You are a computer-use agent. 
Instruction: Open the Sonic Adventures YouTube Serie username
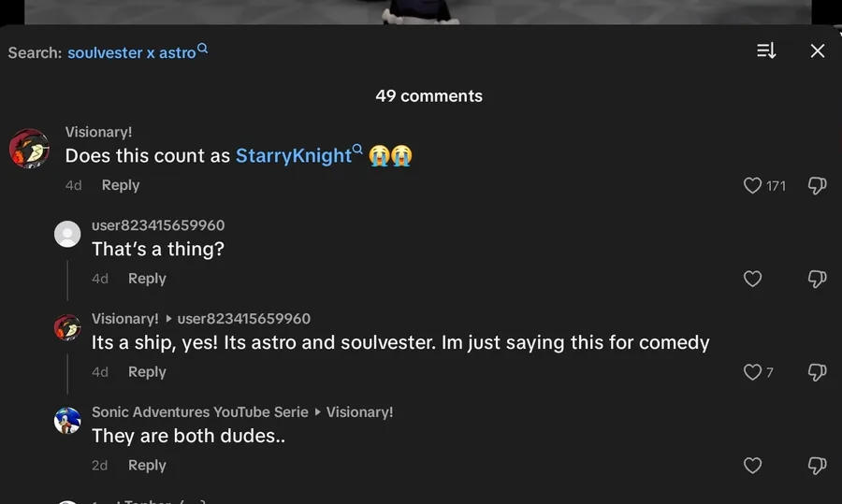tap(199, 412)
